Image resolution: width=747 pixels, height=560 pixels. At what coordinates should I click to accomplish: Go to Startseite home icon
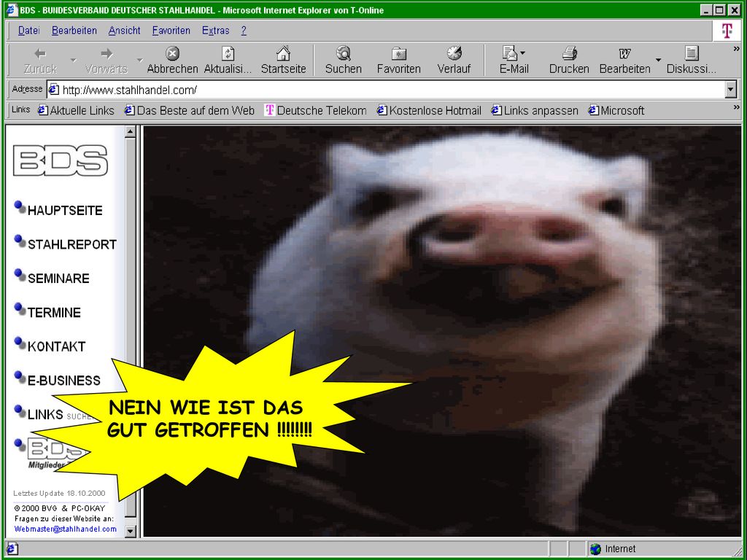pyautogui.click(x=284, y=60)
